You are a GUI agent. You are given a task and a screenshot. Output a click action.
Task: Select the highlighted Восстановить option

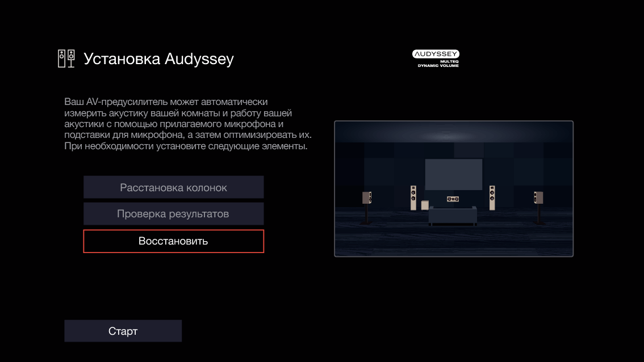[x=173, y=241]
